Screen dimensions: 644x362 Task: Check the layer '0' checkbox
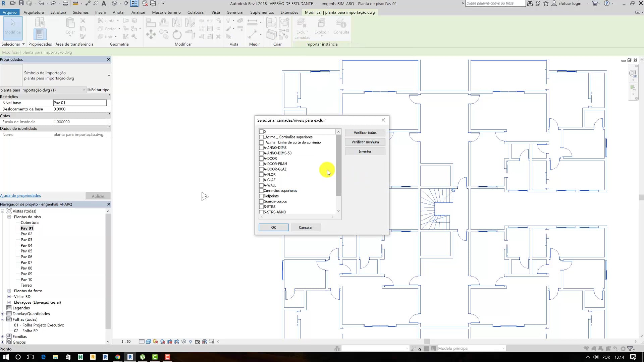pyautogui.click(x=261, y=132)
